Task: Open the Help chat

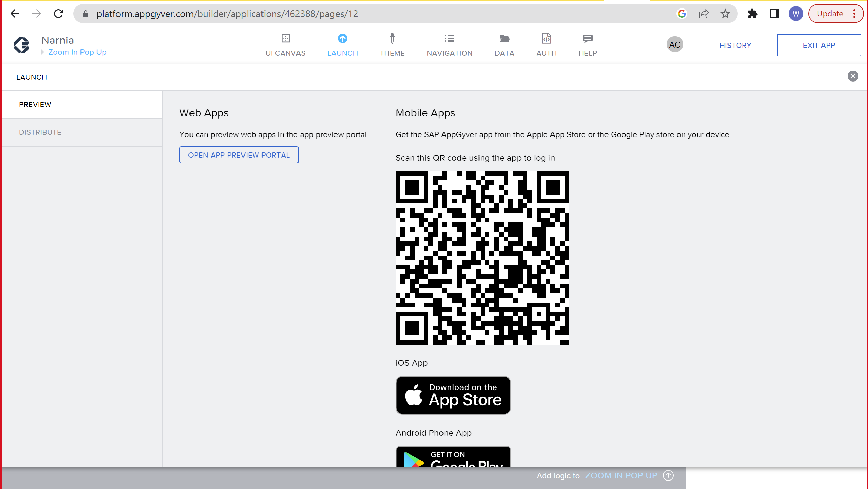Action: 587,45
